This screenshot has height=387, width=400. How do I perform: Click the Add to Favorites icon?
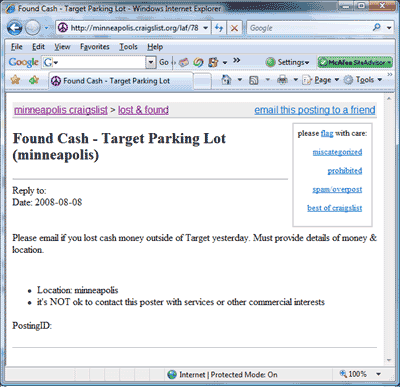pos(34,80)
